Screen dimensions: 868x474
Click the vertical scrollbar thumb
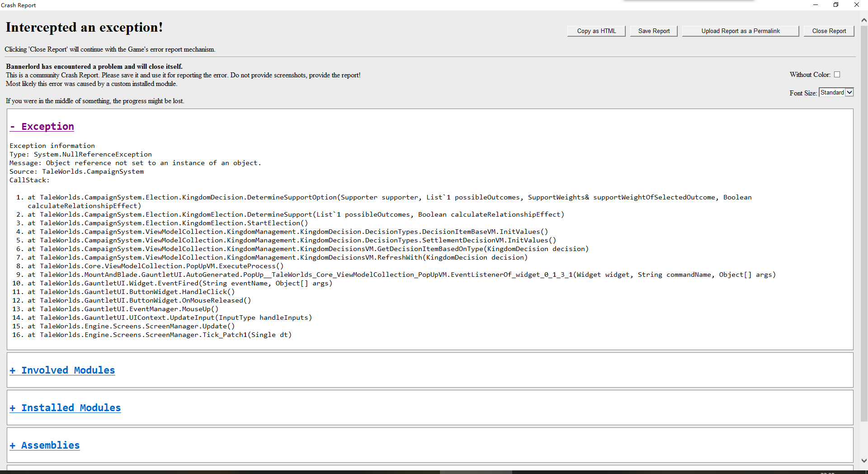tap(864, 223)
